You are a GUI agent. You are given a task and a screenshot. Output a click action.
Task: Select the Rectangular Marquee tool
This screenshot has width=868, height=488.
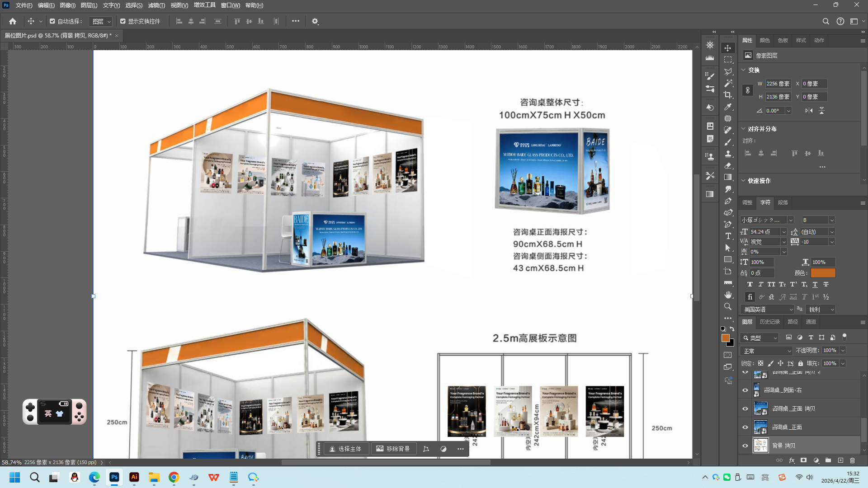pyautogui.click(x=728, y=60)
